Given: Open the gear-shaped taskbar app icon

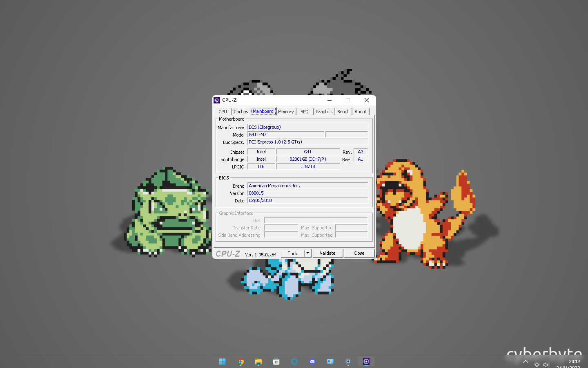Looking at the screenshot, I should click(x=348, y=361).
